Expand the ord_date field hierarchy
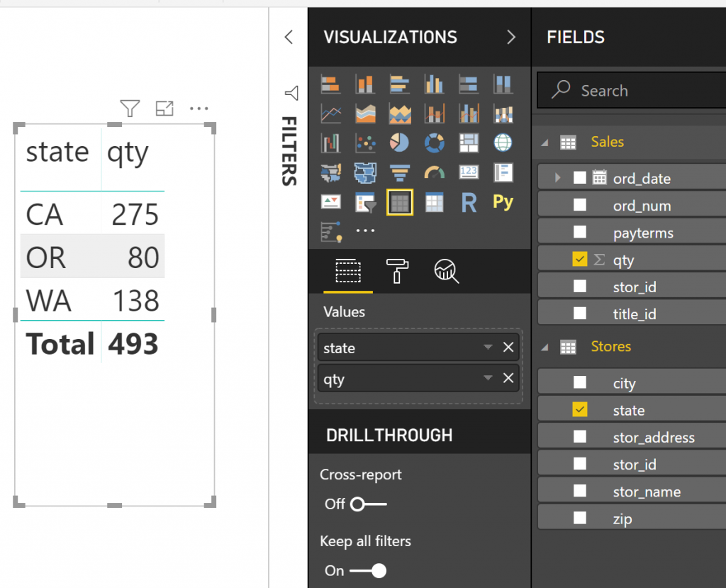This screenshot has height=588, width=726. (558, 178)
